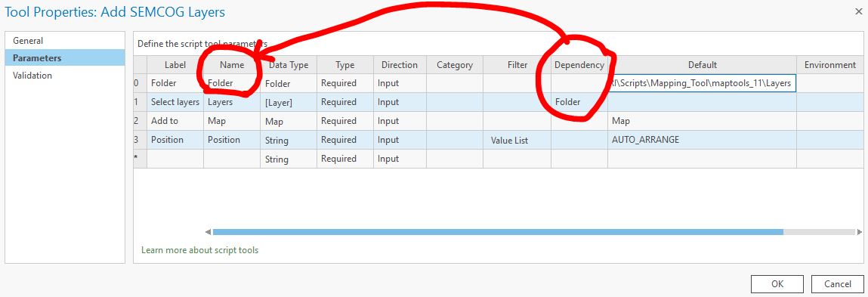Click the Environment column header
Viewport: 868px width, 297px height.
coord(829,65)
